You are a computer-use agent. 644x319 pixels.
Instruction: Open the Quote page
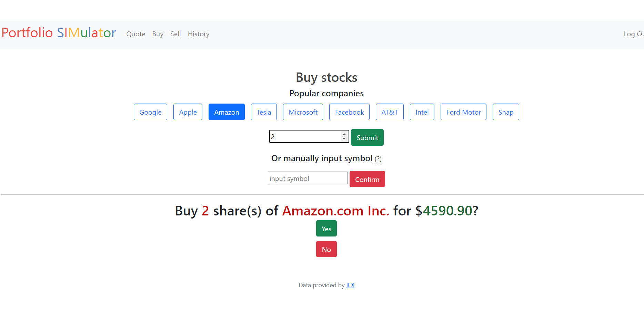(135, 34)
